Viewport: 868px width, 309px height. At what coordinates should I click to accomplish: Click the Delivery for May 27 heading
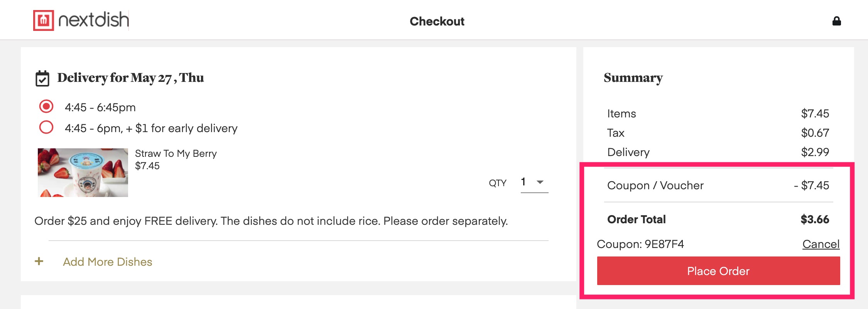130,78
